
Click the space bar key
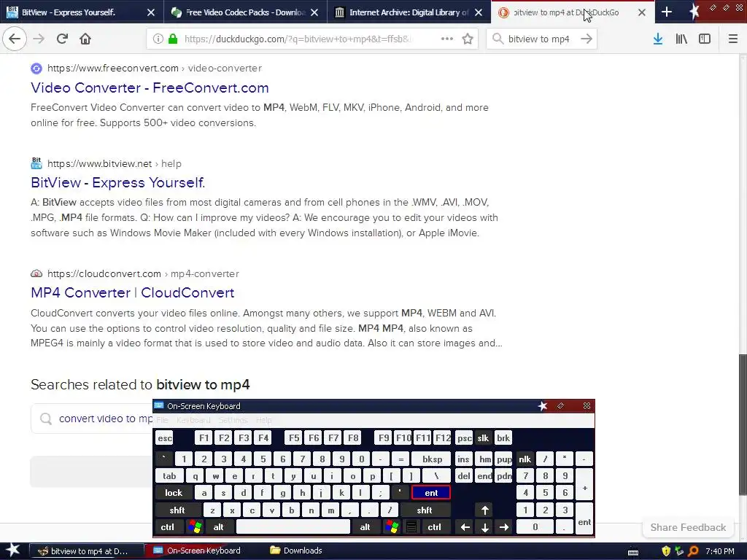(293, 527)
